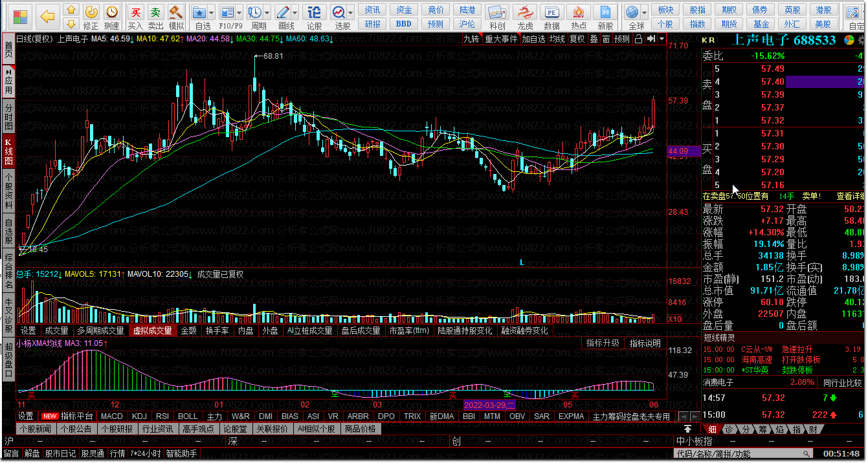Open 股市日记 in the status bar
The height and width of the screenshot is (463, 868).
[x=61, y=454]
